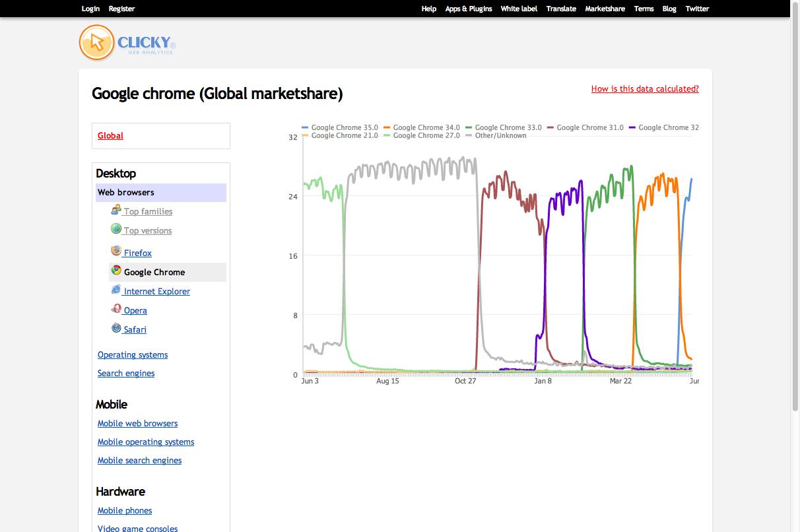The image size is (800, 532).
Task: Click Google Chrome 31.0 legend entry
Action: click(x=585, y=127)
